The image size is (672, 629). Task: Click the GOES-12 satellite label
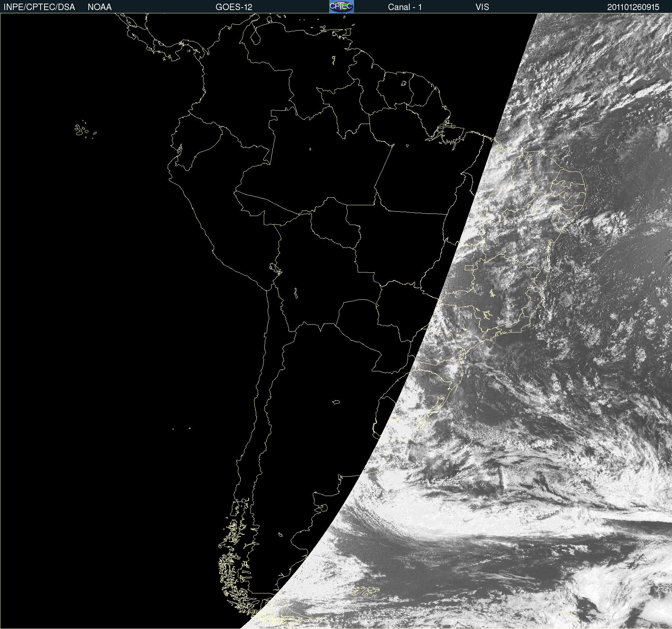(x=234, y=7)
